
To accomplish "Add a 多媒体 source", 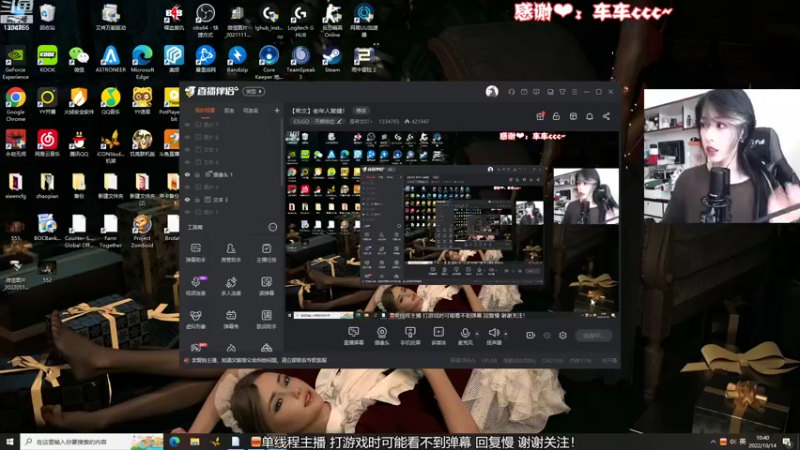I will (x=438, y=336).
